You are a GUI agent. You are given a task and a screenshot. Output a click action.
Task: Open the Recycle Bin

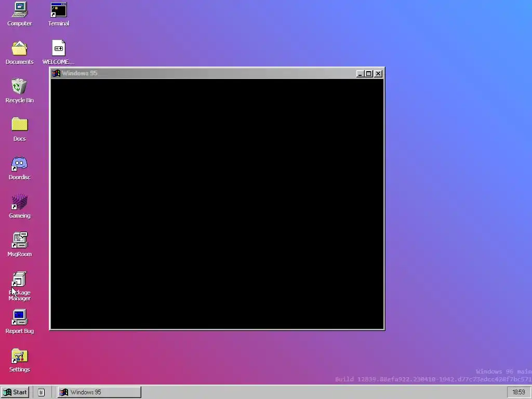click(19, 91)
